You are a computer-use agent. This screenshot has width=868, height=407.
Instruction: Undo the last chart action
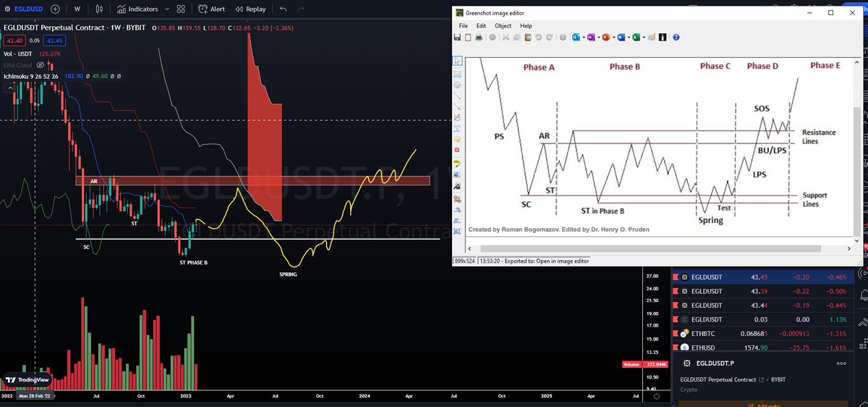283,9
